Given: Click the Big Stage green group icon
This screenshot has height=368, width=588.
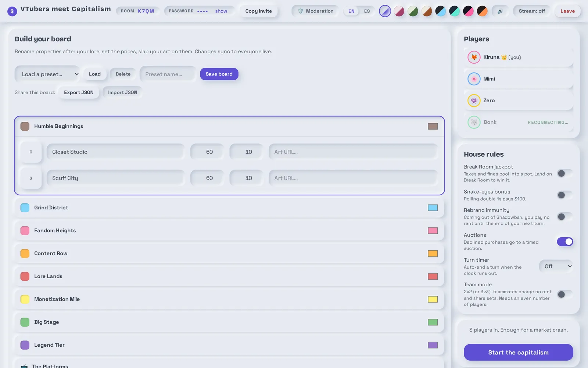Looking at the screenshot, I should [x=25, y=322].
